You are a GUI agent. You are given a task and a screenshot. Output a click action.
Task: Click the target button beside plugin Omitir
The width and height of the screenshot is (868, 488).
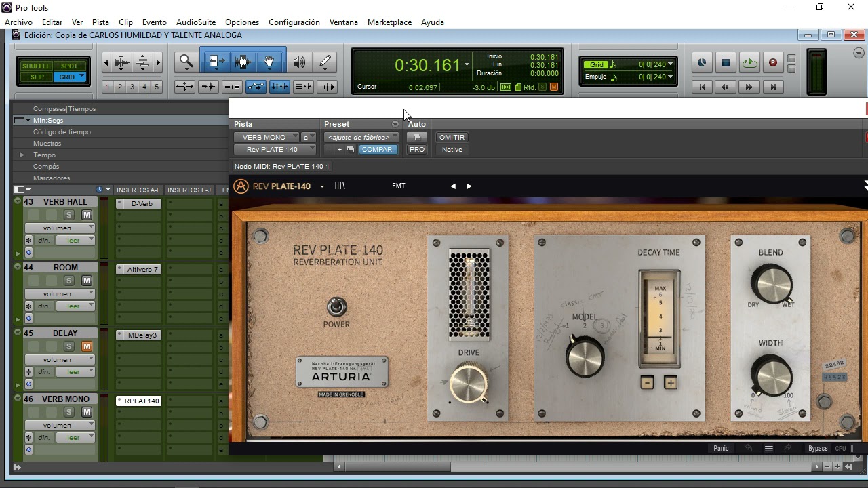pyautogui.click(x=417, y=137)
